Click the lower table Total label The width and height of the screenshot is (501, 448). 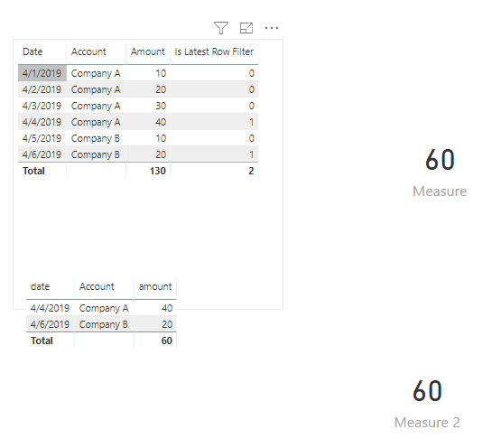point(42,341)
